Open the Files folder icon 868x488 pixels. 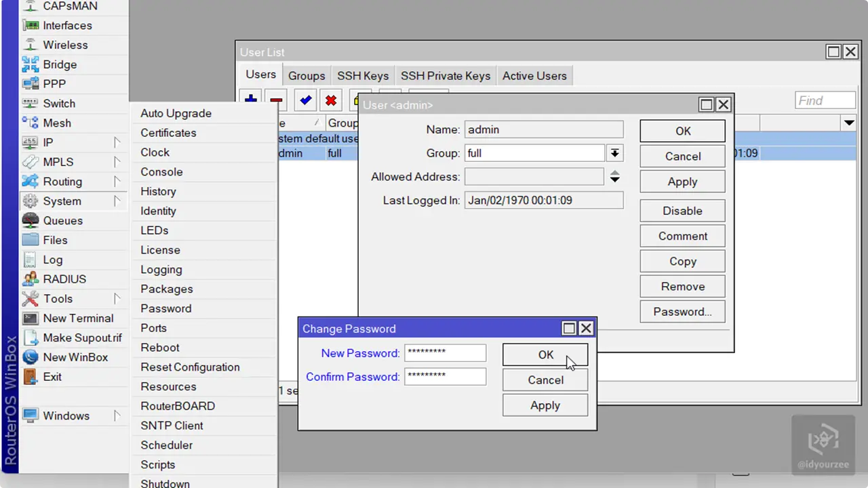[31, 240]
